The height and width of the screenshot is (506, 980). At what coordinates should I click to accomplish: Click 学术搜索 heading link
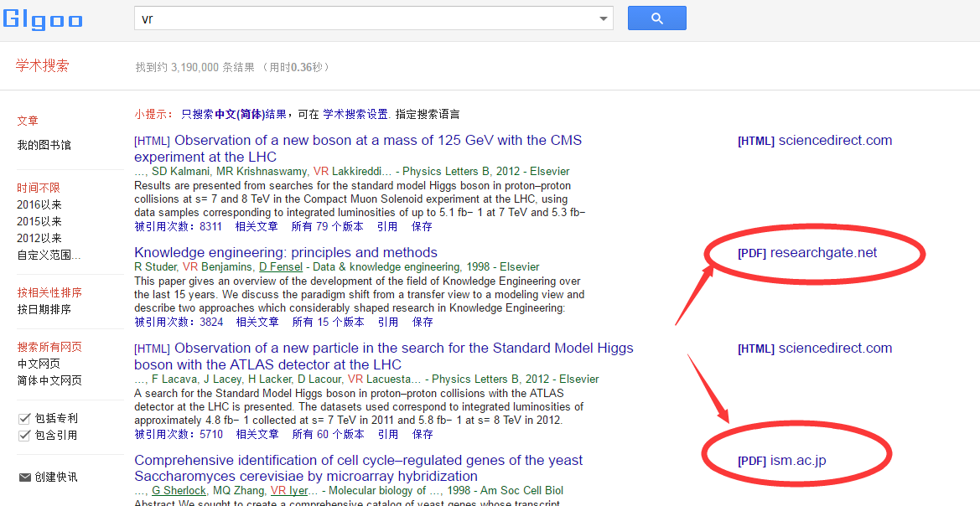(42, 66)
